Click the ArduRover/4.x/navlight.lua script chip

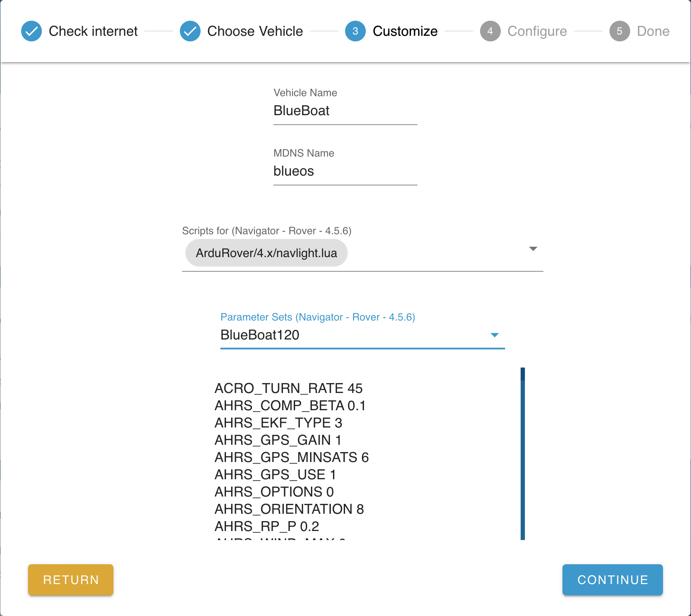[x=266, y=253]
